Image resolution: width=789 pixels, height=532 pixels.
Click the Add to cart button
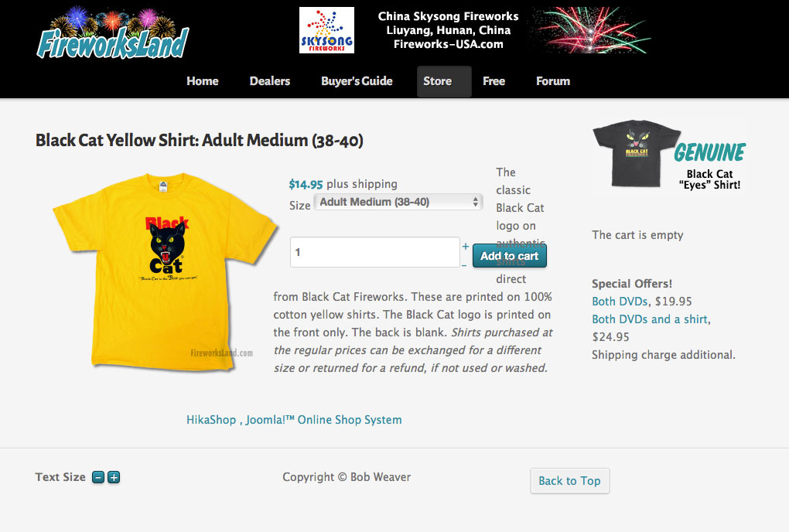tap(509, 255)
